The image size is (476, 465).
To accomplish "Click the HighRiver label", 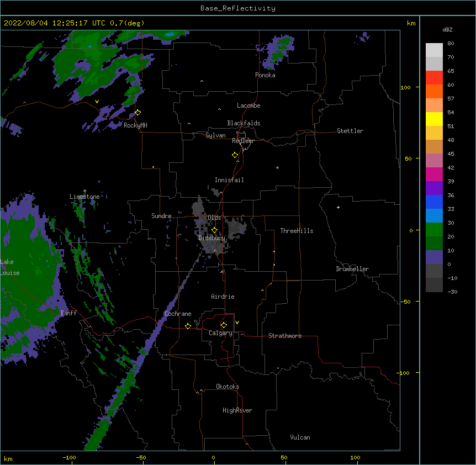I will point(237,410).
